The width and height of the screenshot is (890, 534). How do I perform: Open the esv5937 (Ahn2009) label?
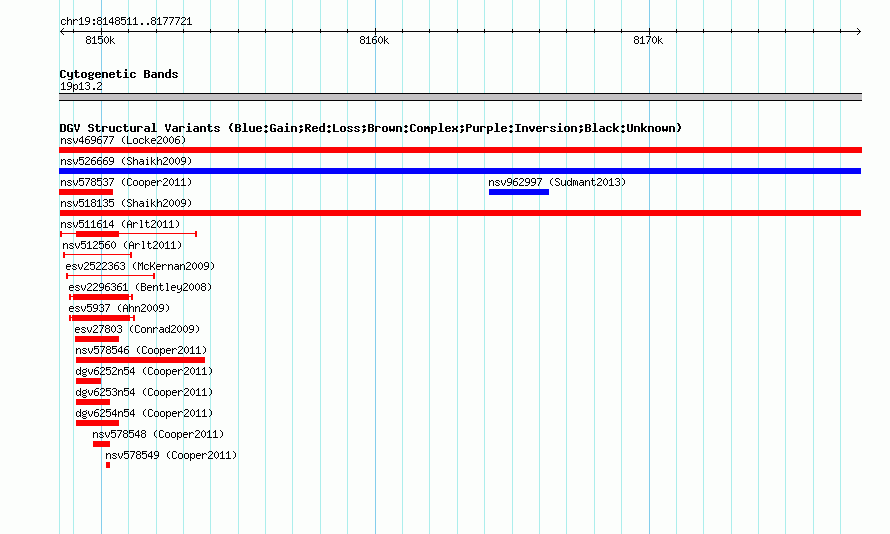pyautogui.click(x=119, y=308)
